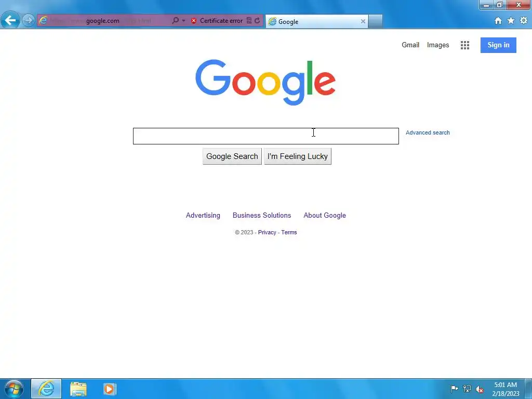Open the Google apps grid icon
This screenshot has height=399, width=532.
[465, 45]
